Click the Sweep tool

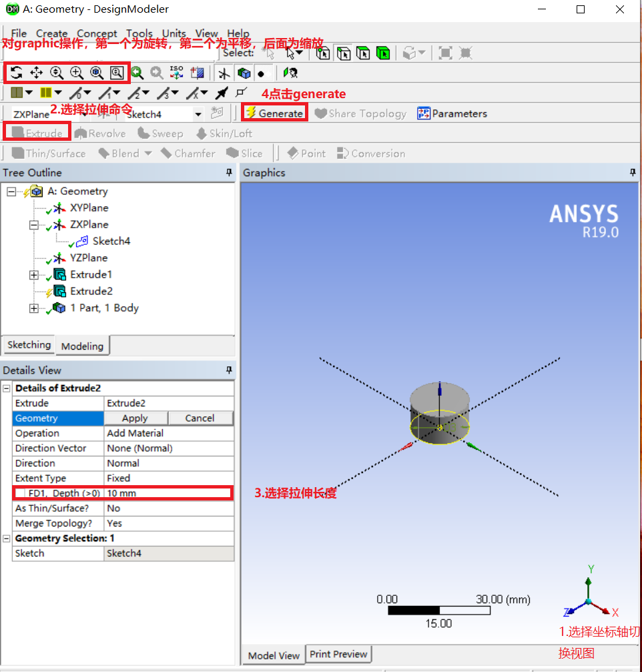(x=160, y=133)
